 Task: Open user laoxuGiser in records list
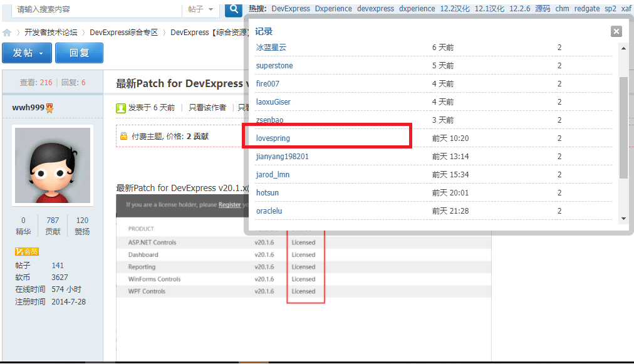point(273,102)
